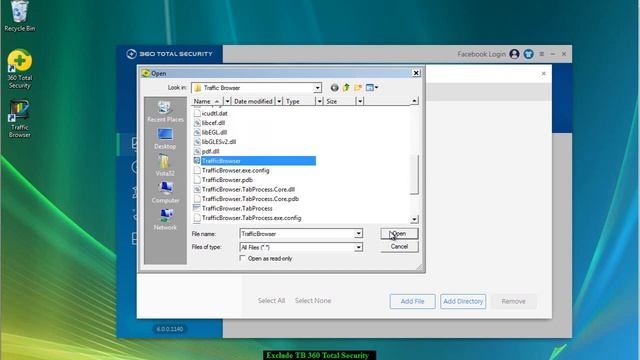Sort files by the Size column header
Screen dimensions: 640x360
click(x=340, y=101)
